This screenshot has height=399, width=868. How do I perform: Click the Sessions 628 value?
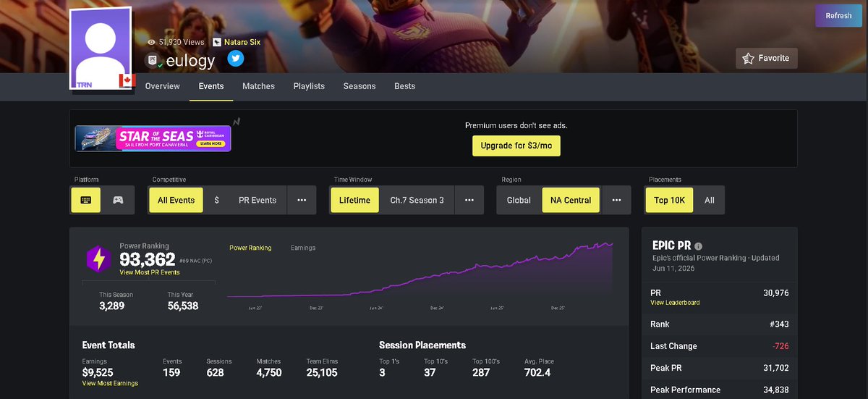pyautogui.click(x=215, y=372)
